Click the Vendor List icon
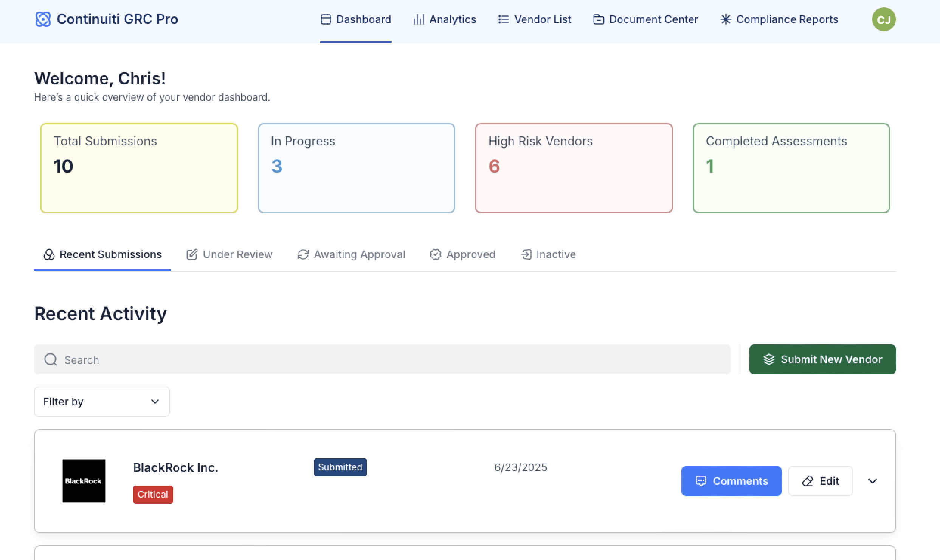 [503, 19]
